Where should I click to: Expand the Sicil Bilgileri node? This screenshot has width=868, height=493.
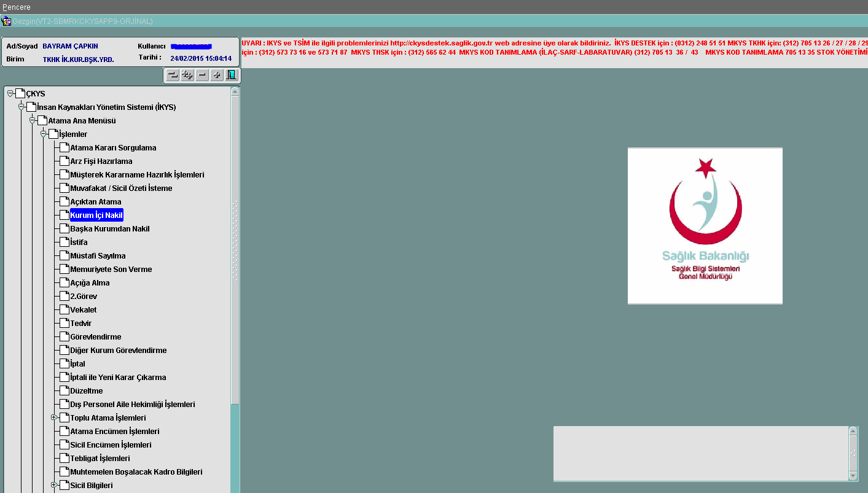tap(54, 485)
